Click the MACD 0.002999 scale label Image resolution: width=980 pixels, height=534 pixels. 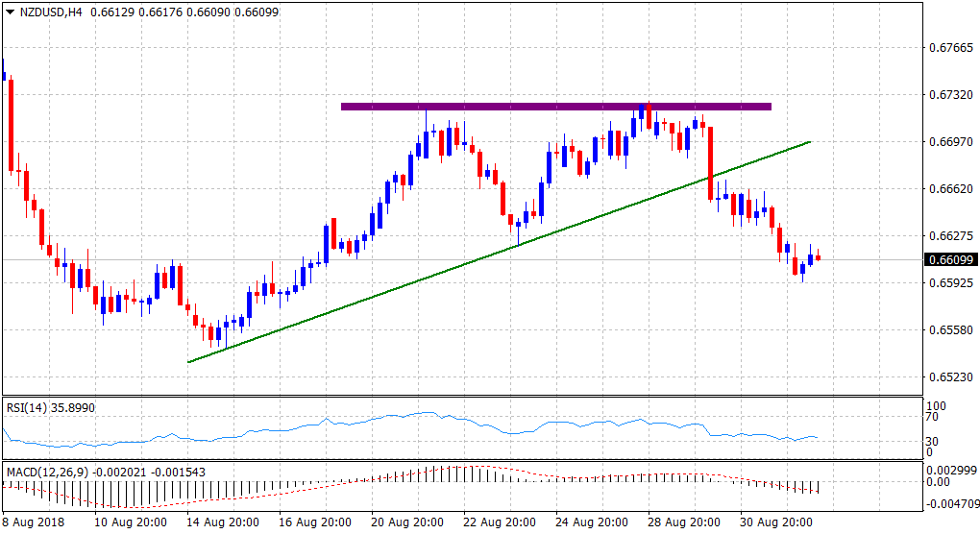click(951, 469)
